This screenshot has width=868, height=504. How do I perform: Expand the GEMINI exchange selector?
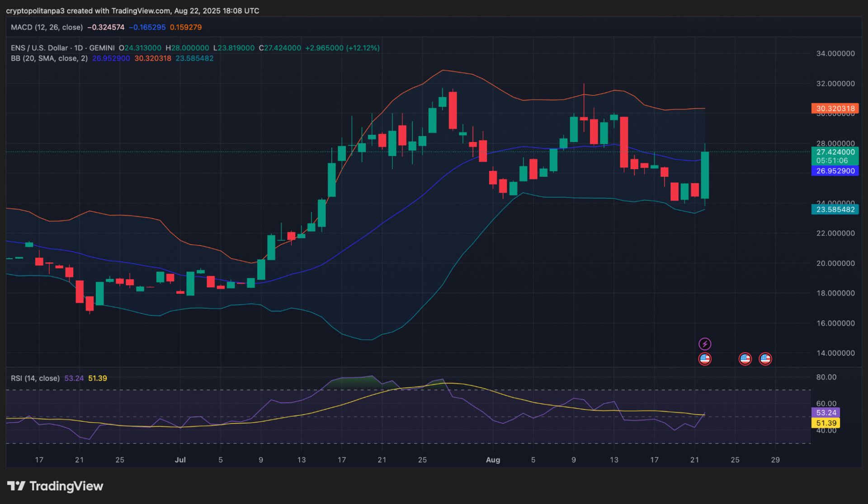[102, 47]
